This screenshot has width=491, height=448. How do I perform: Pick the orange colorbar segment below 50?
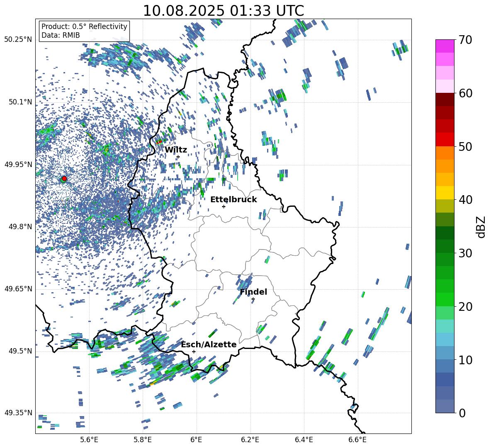[445, 153]
